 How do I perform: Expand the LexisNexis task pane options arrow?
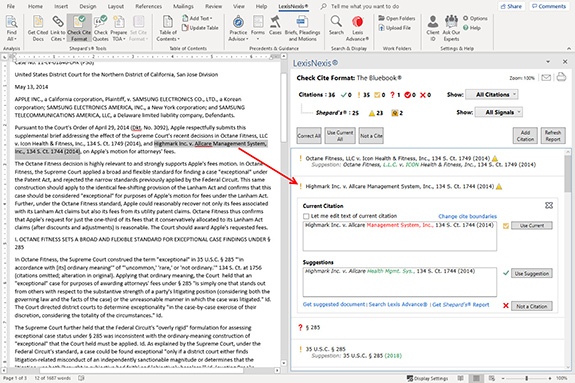tap(548, 62)
